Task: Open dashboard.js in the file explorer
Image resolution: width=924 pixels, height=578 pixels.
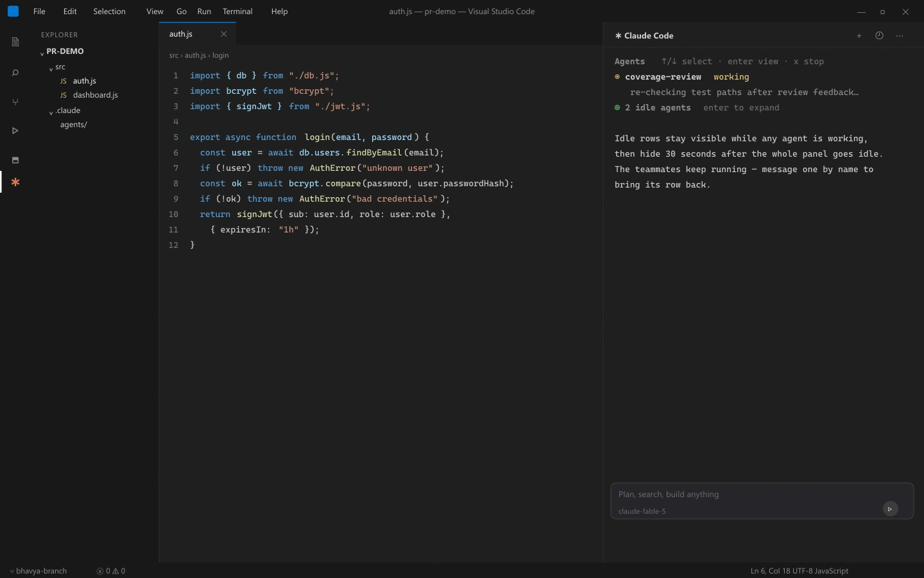Action: (96, 95)
